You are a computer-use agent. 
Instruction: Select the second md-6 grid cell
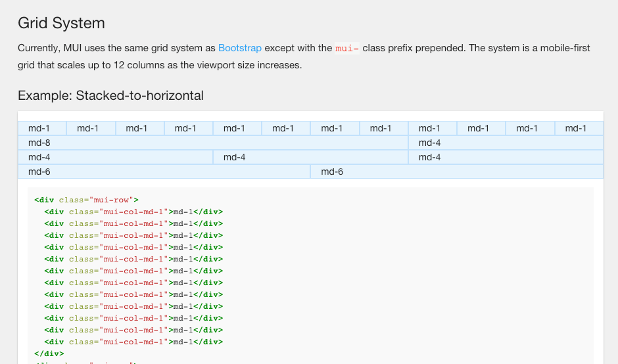[x=457, y=171]
